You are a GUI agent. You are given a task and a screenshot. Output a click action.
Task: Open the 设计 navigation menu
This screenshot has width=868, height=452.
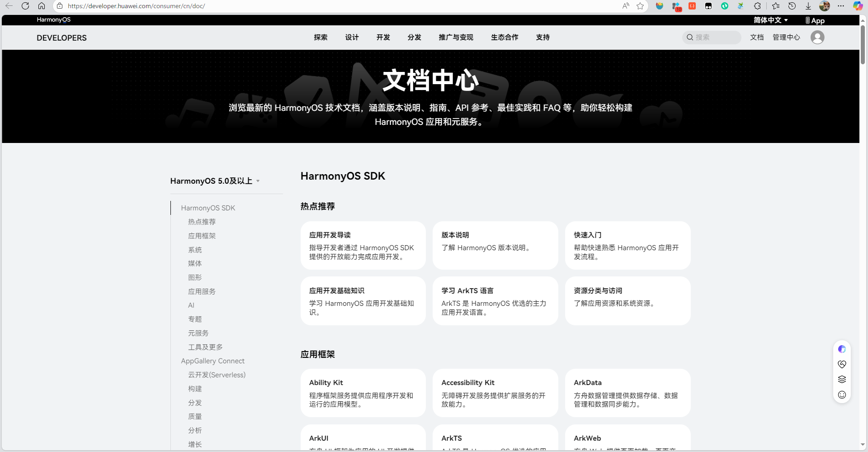coord(352,37)
